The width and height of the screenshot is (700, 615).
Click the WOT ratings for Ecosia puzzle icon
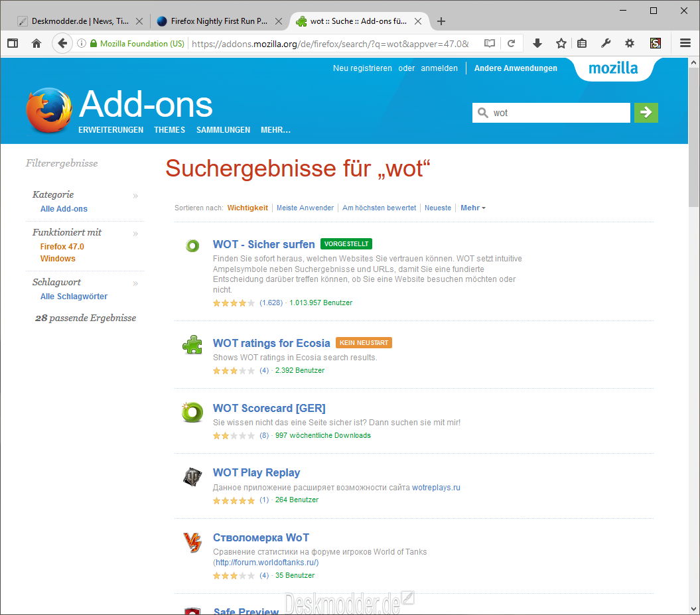click(x=192, y=344)
